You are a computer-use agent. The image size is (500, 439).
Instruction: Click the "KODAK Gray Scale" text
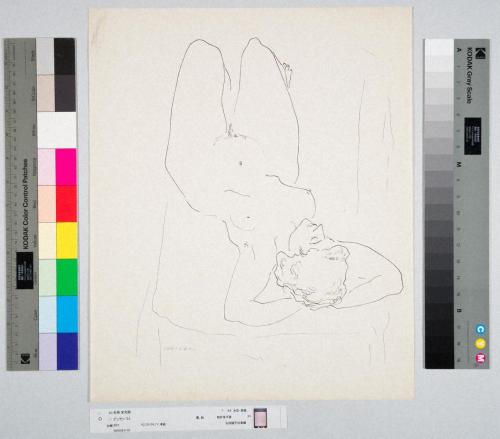pos(469,75)
